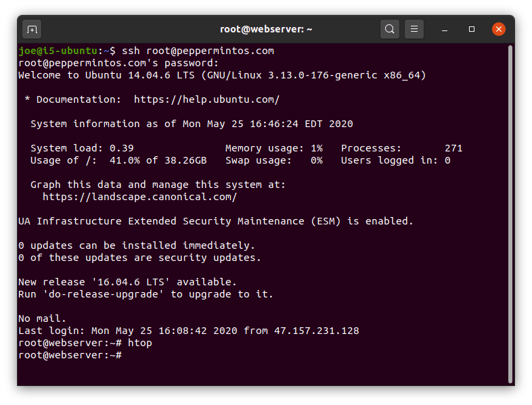Viewport: 532px width, 405px height.
Task: Click the help.ubuntu.com documentation URL
Action: [206, 99]
